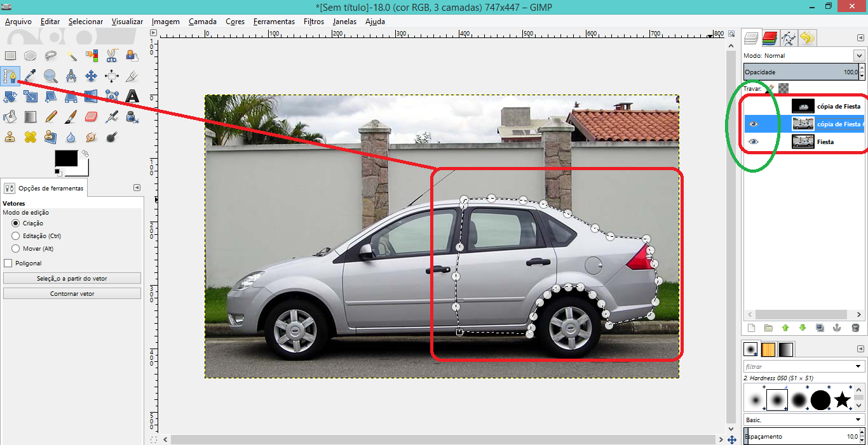Select the Editação (Ctrl) edit mode

[16, 236]
